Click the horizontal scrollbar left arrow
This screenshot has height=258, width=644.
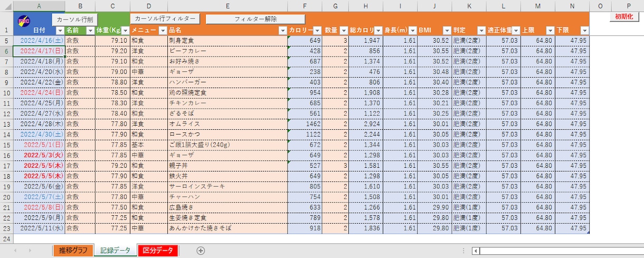[x=476, y=251]
